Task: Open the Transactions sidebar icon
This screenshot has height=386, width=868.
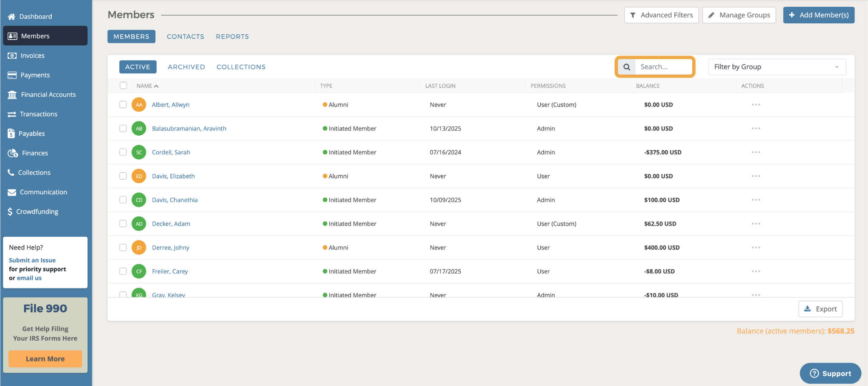Action: (x=11, y=114)
